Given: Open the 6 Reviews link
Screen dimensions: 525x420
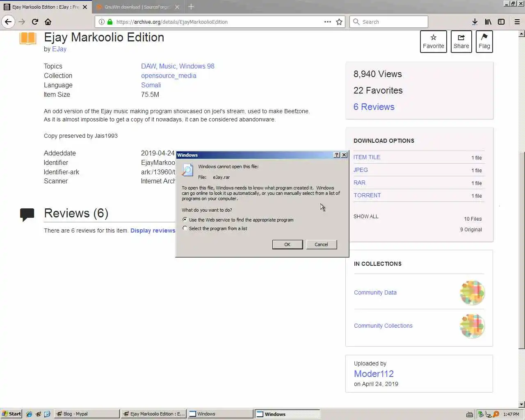Looking at the screenshot, I should click(374, 107).
